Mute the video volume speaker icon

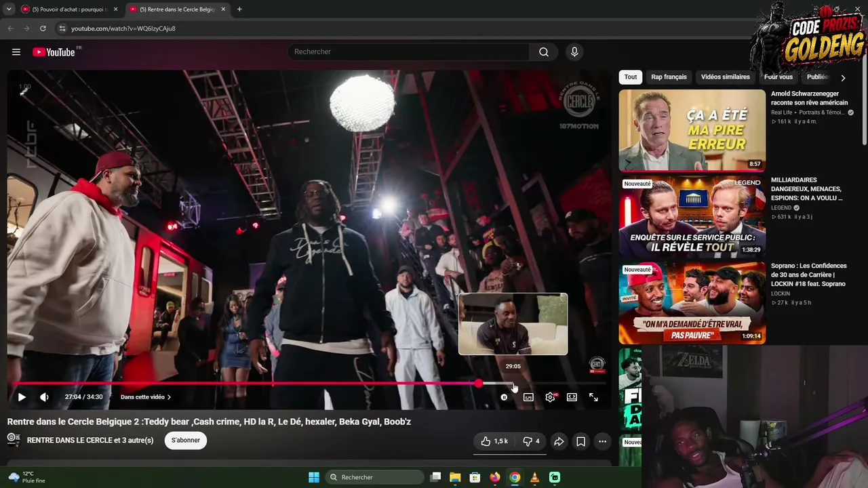point(44,397)
